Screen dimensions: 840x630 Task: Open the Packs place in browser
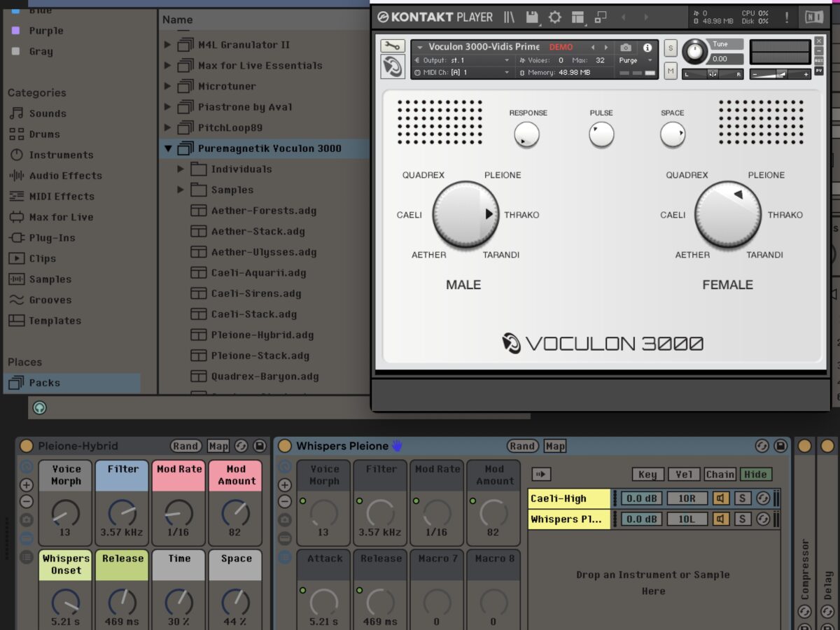point(44,383)
